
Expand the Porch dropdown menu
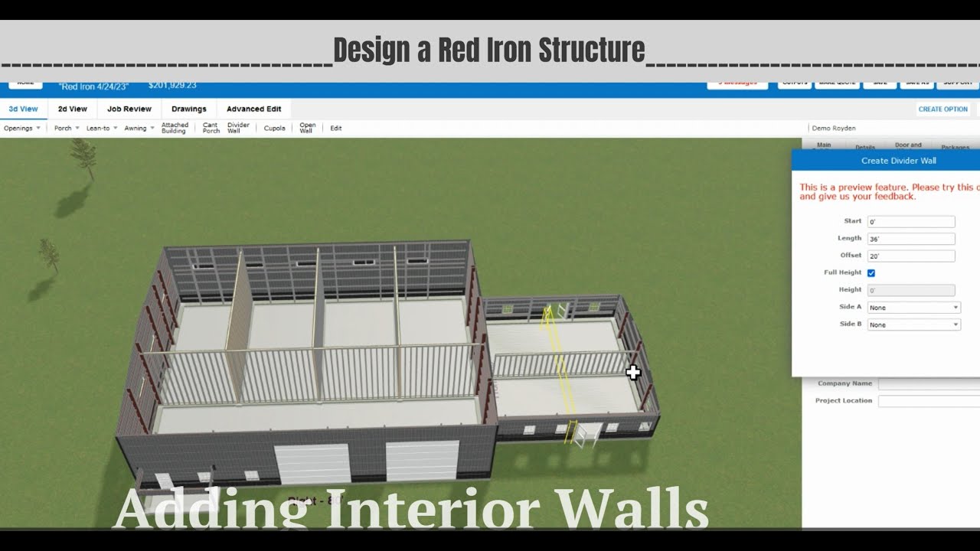[x=67, y=129]
